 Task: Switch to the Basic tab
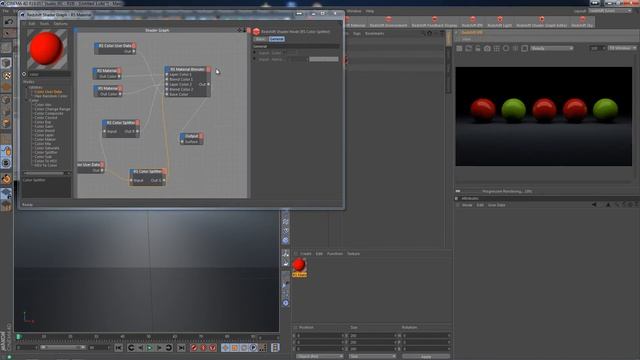click(x=260, y=39)
